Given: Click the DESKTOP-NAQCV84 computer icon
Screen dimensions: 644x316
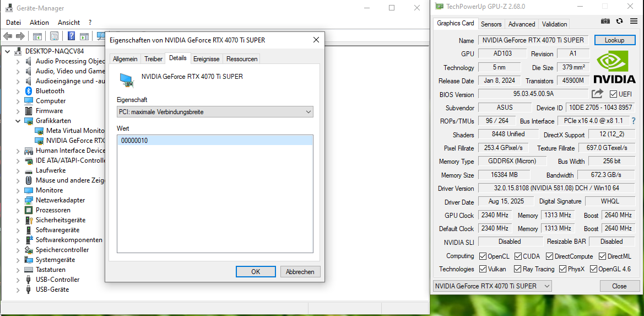Looking at the screenshot, I should click(18, 51).
